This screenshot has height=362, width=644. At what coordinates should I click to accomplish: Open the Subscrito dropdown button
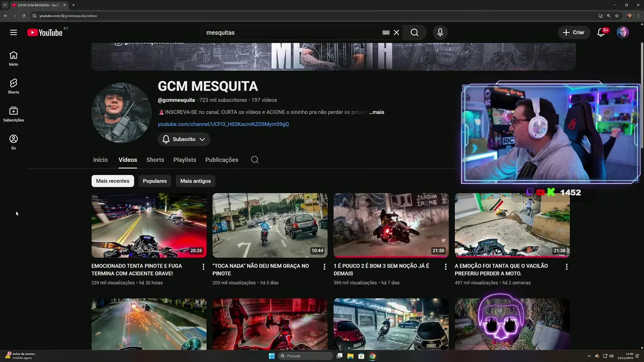point(184,139)
